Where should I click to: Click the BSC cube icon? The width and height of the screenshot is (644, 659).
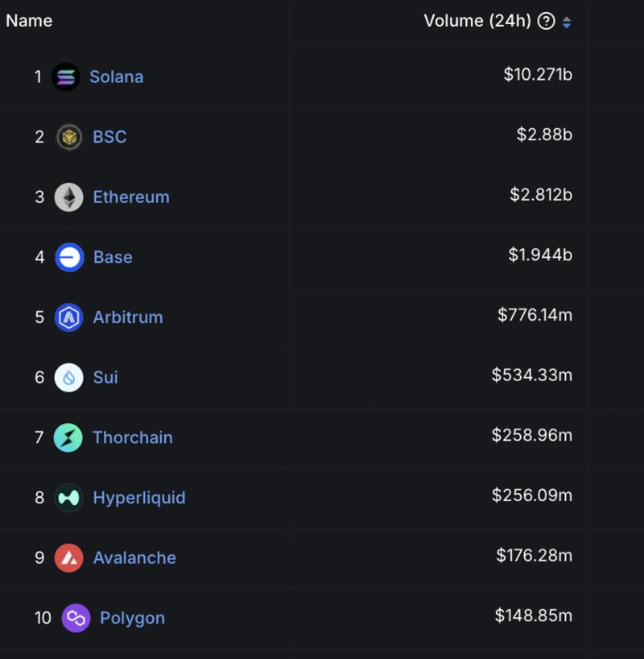(69, 137)
